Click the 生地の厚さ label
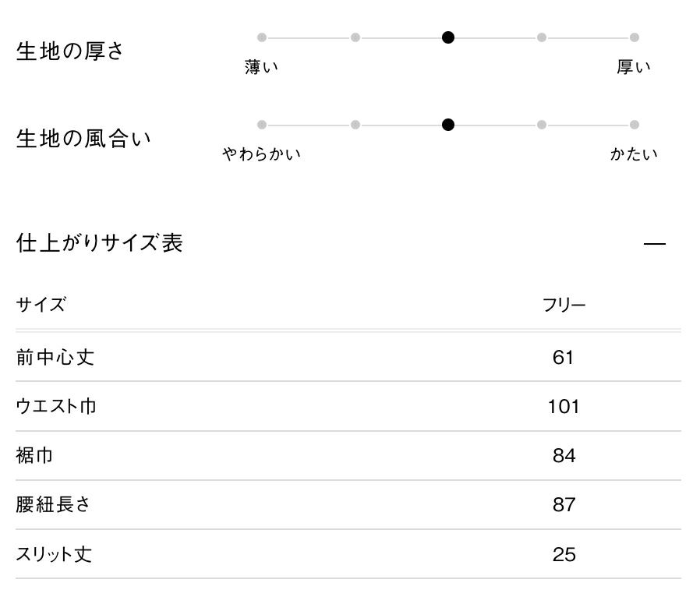This screenshot has width=700, height=597. coord(69,52)
